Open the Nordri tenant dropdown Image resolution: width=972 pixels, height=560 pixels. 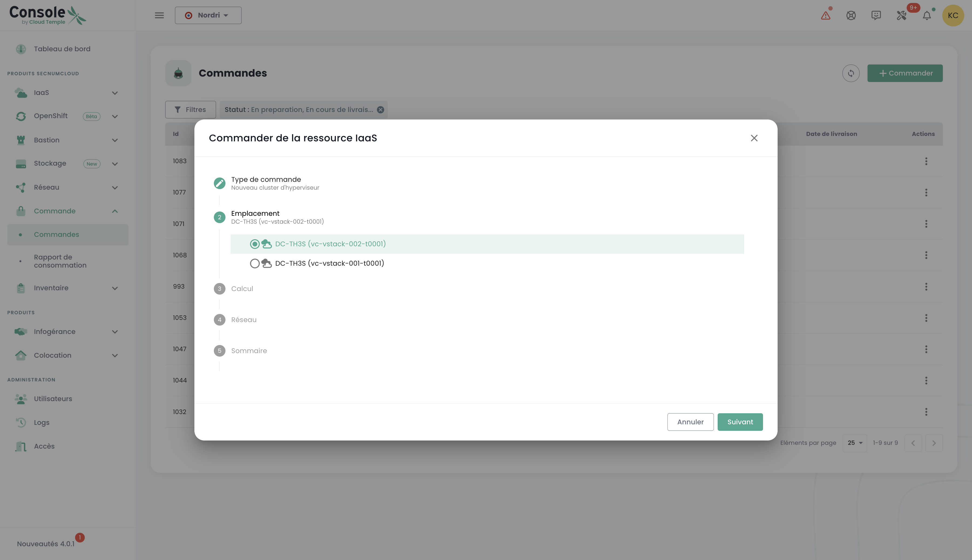pos(208,15)
